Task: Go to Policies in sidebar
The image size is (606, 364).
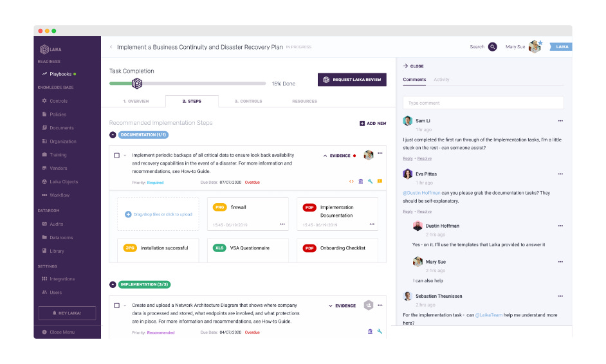Action: (x=54, y=114)
